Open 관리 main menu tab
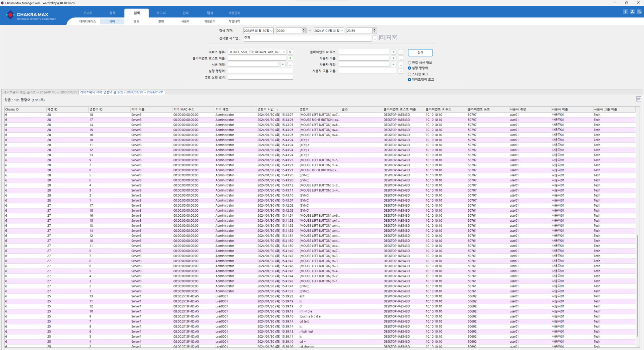This screenshot has height=350, width=644. click(185, 13)
